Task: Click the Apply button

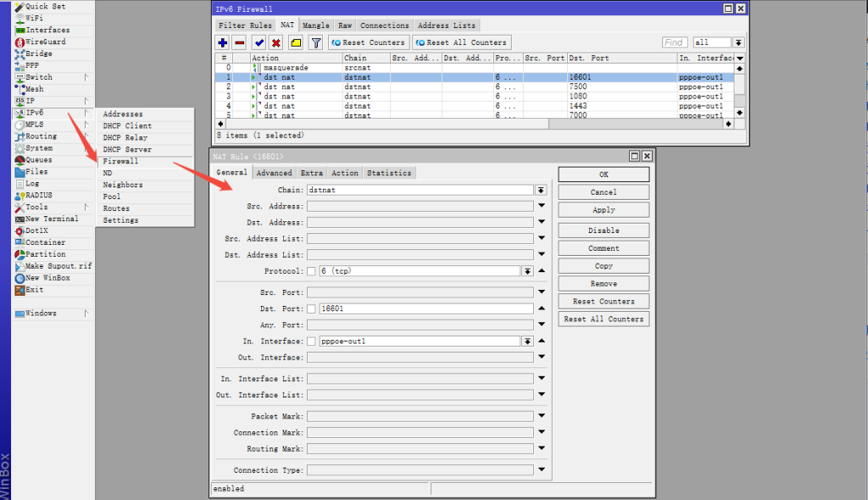Action: [x=604, y=210]
